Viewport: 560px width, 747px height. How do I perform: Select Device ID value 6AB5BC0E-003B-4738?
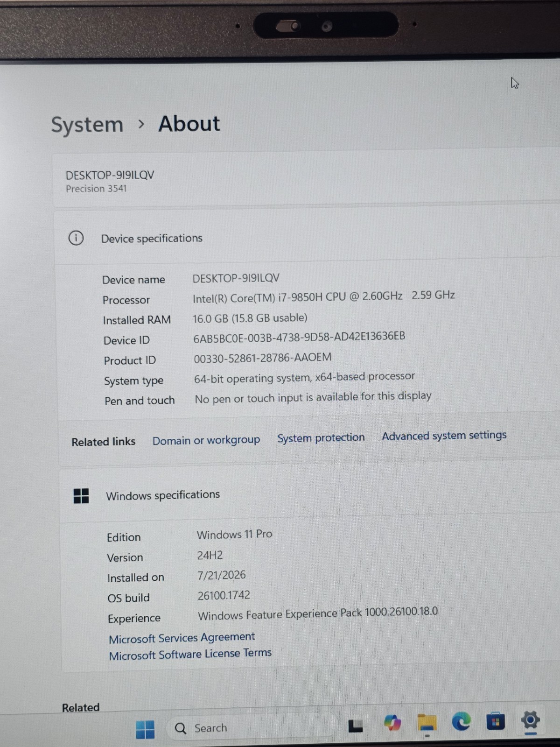(x=299, y=337)
